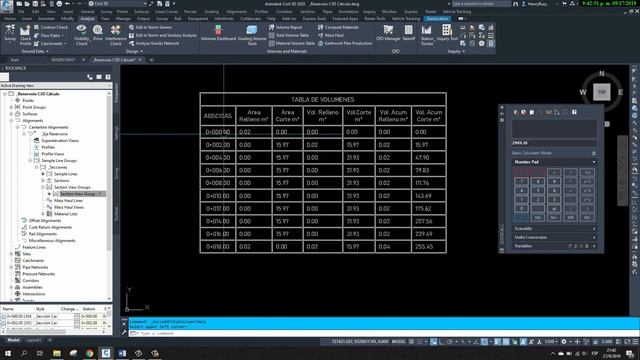Run the Contour Check tool
This screenshot has height=360, width=640.
(51, 27)
